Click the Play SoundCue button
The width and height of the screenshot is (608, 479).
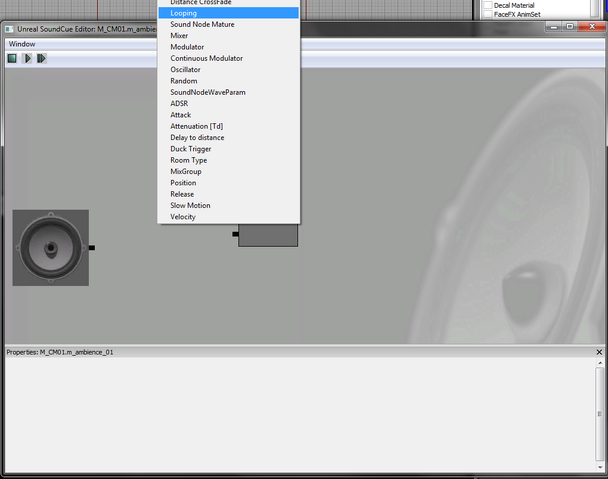(x=28, y=59)
